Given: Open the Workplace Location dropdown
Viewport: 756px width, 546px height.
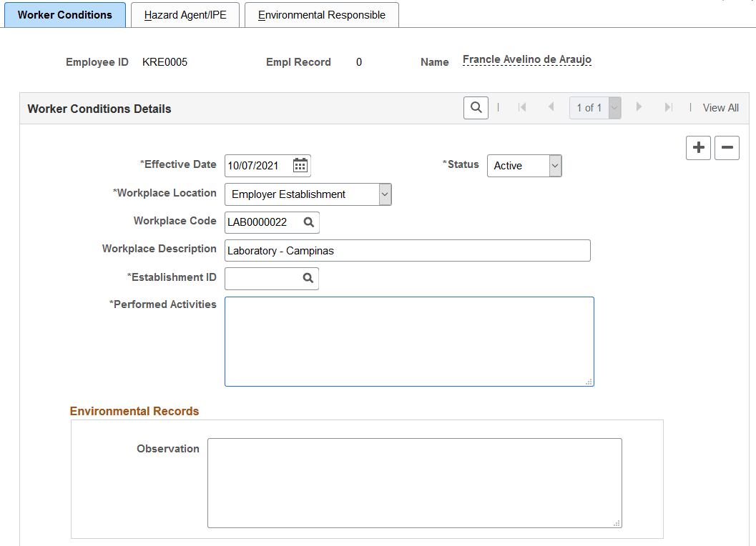Looking at the screenshot, I should [385, 194].
